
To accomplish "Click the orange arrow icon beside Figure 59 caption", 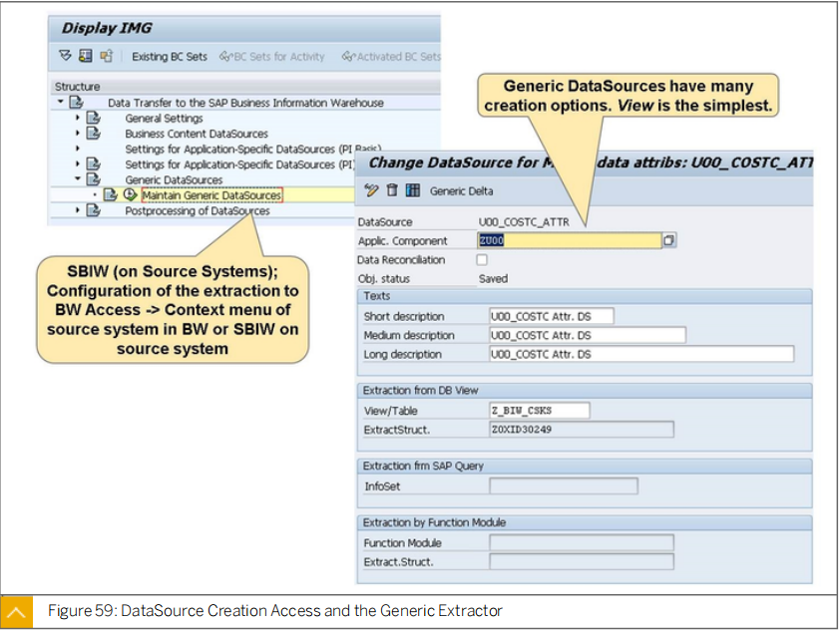I will coord(17,611).
